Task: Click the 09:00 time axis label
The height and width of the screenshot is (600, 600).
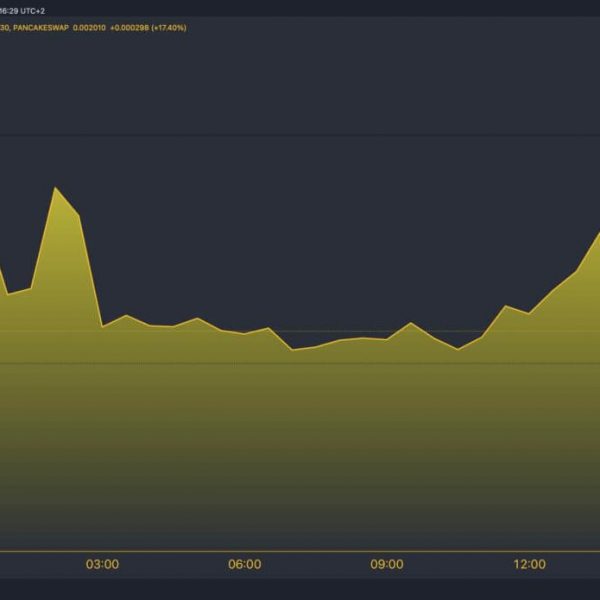Action: 386,564
